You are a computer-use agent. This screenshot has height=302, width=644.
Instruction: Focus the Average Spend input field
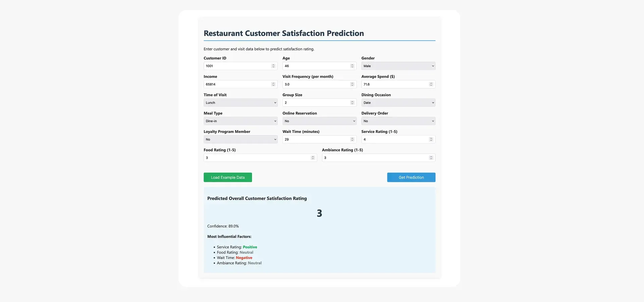point(394,84)
